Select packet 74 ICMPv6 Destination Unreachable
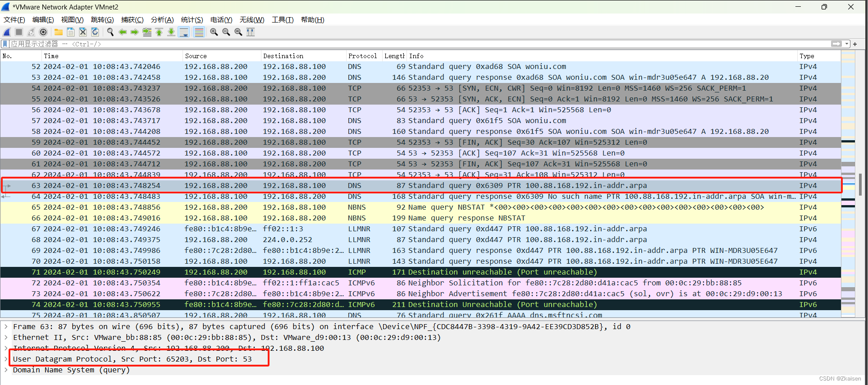The image size is (868, 385). click(421, 304)
